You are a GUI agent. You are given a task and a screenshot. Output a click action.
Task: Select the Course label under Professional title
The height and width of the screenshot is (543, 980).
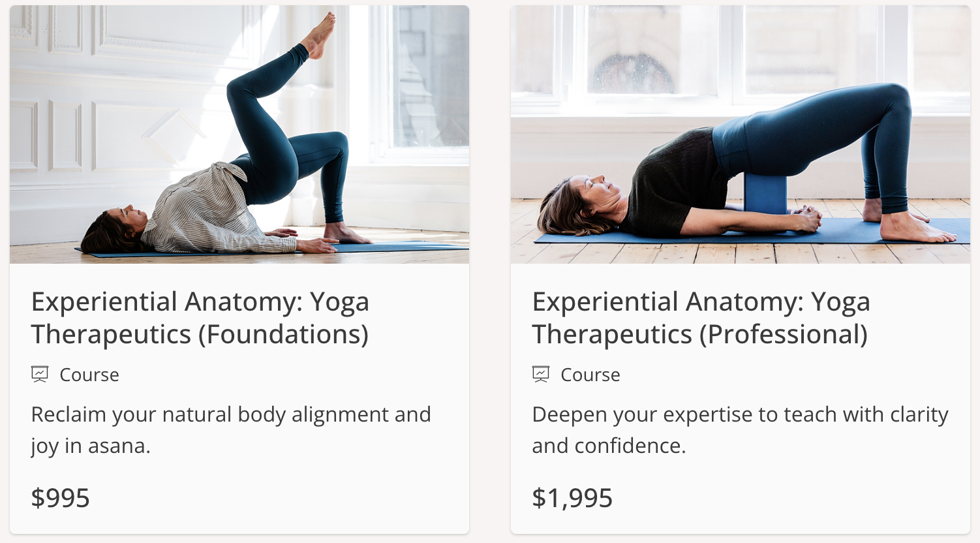(x=590, y=375)
